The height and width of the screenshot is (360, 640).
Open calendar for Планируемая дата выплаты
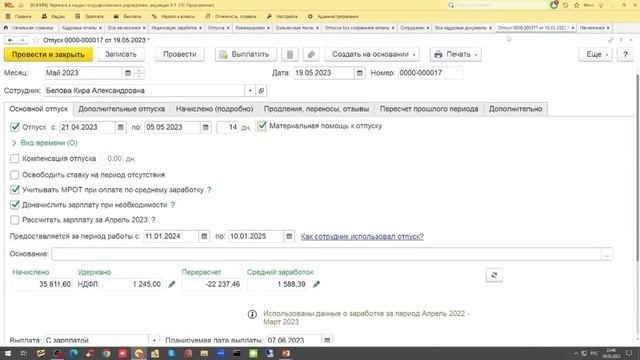click(x=327, y=340)
